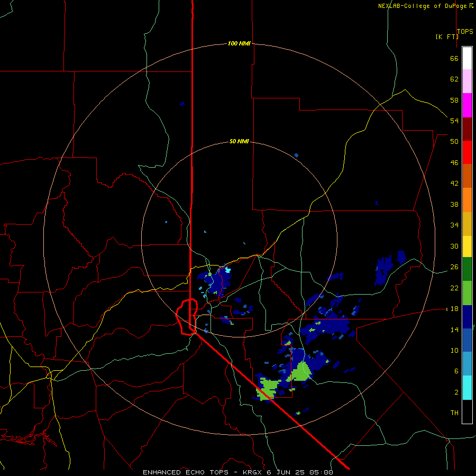Click the small cyan echo cell near radar
The image size is (476, 476).
(x=227, y=270)
